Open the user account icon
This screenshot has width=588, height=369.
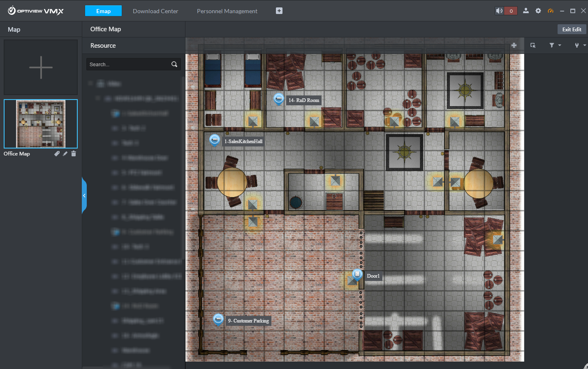tap(525, 11)
